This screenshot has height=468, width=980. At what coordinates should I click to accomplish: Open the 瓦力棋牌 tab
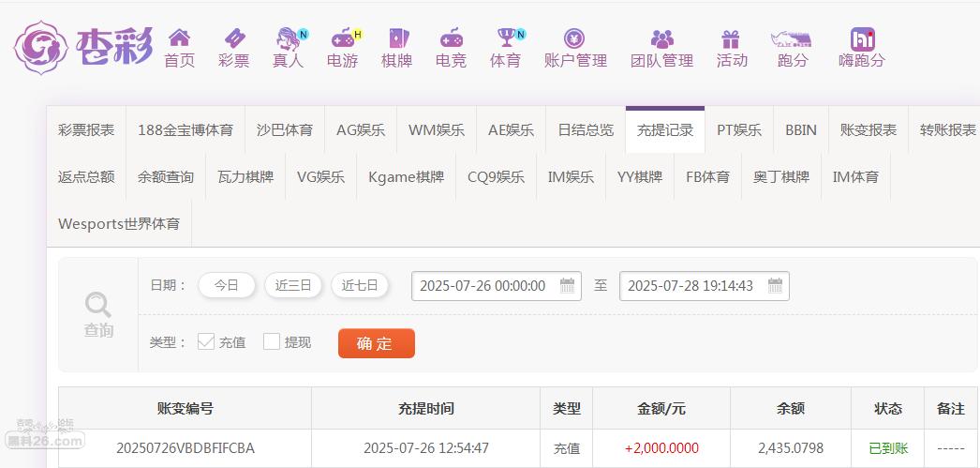click(x=245, y=177)
